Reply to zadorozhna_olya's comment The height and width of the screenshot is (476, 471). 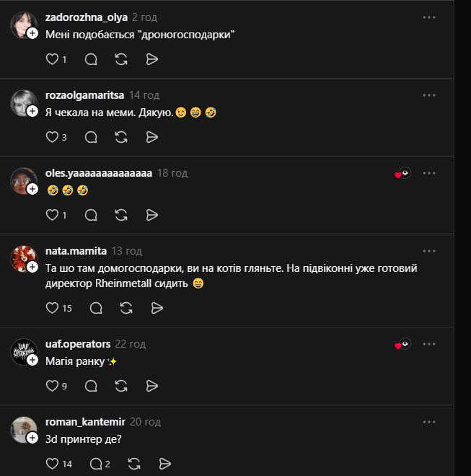[91, 60]
